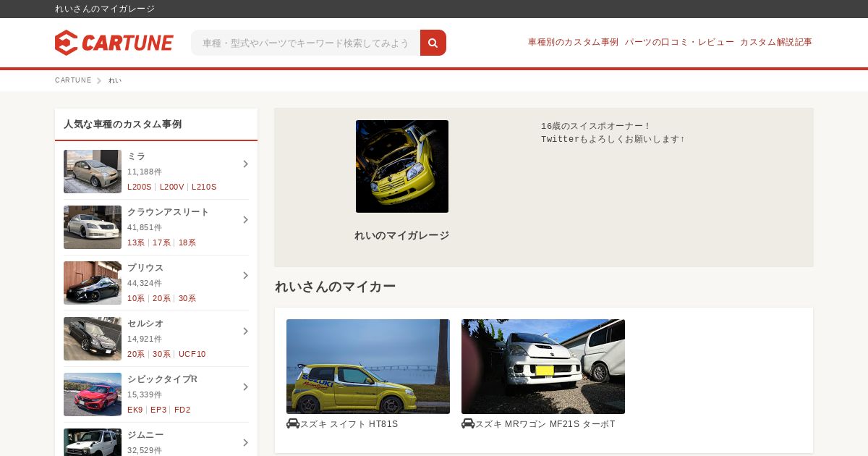Select L200S type link under ミラ
Screen dimensions: 868x456
(140, 187)
